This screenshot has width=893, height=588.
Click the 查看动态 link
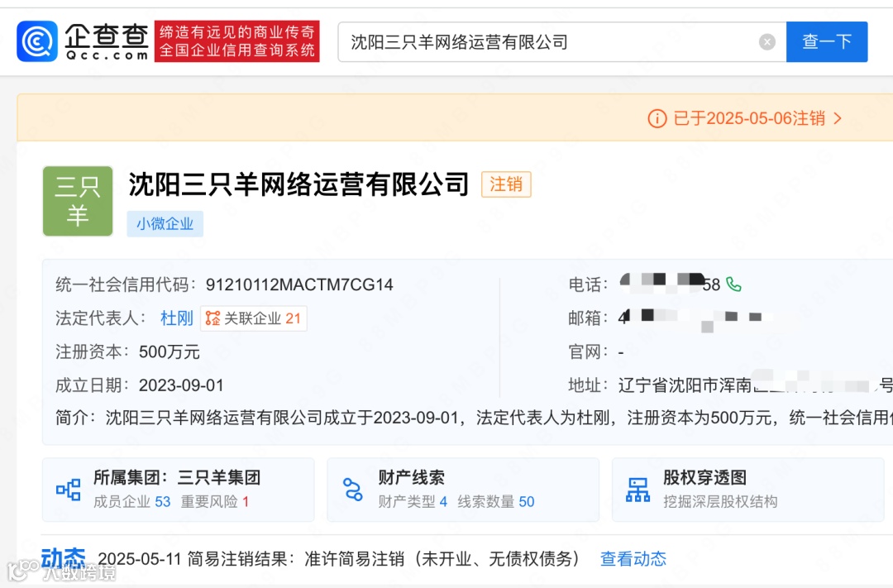pos(633,558)
